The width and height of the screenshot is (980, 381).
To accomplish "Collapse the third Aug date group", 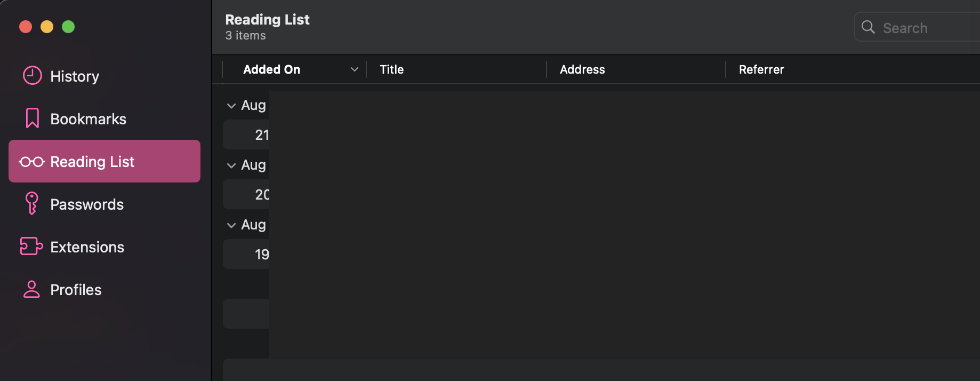I will point(231,225).
